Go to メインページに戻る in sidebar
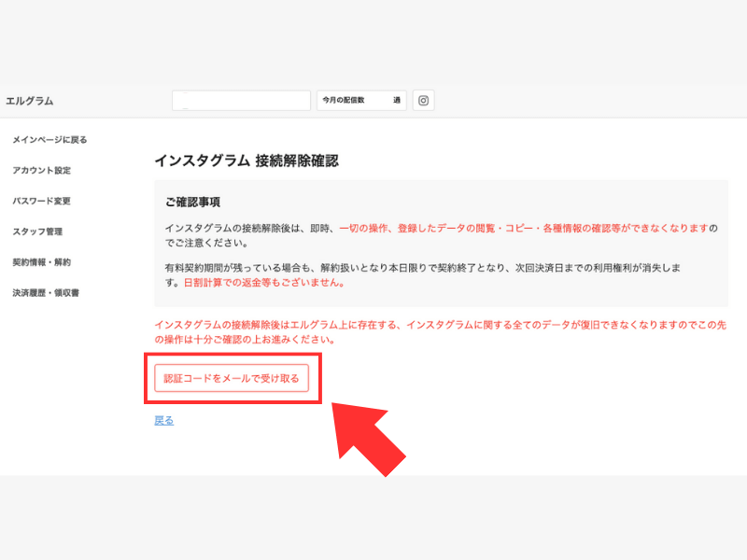The height and width of the screenshot is (560, 747). 49,139
